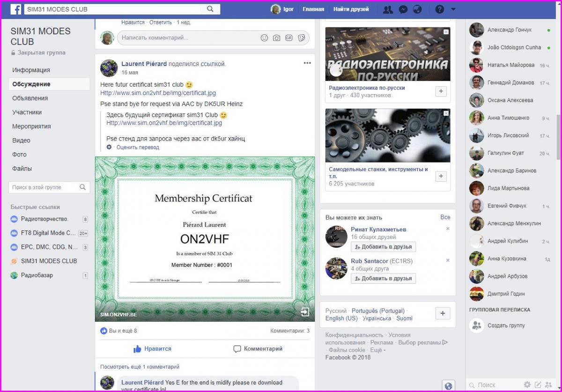Image resolution: width=562 pixels, height=392 pixels.
Task: Expand more languages with plus button
Action: point(443,313)
